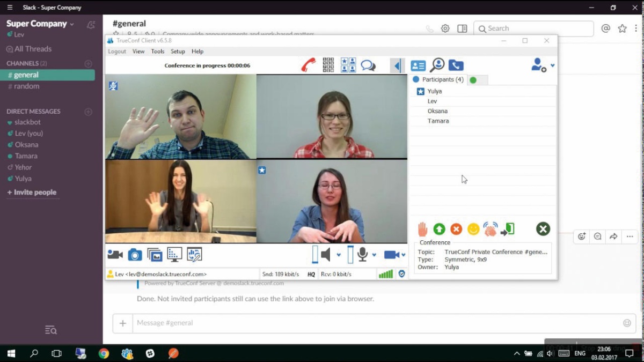Change video layout with participants grid icon
The height and width of the screenshot is (362, 644).
coord(348,65)
